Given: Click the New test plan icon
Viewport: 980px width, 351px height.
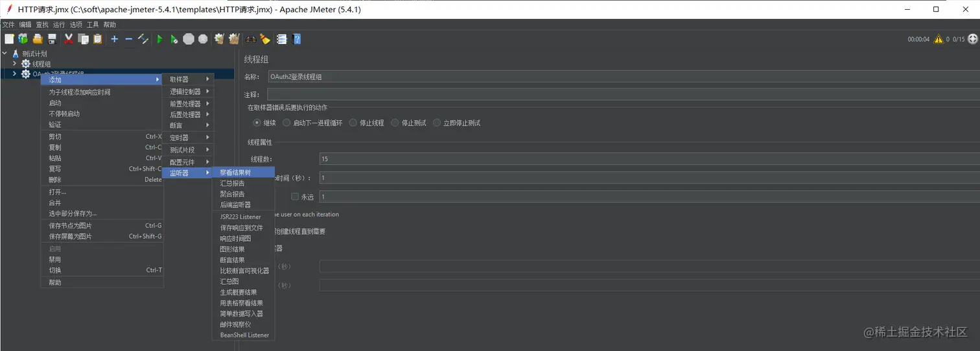Looking at the screenshot, I should [x=9, y=39].
